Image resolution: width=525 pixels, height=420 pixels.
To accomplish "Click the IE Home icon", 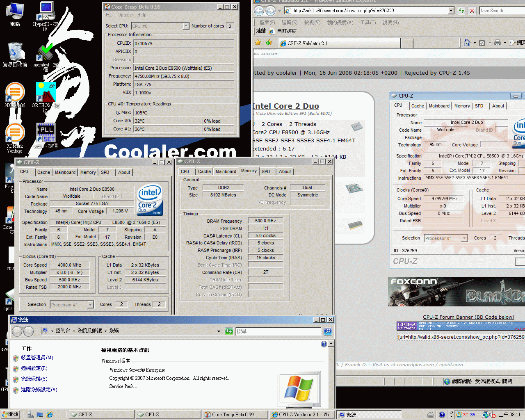I will pos(467,42).
